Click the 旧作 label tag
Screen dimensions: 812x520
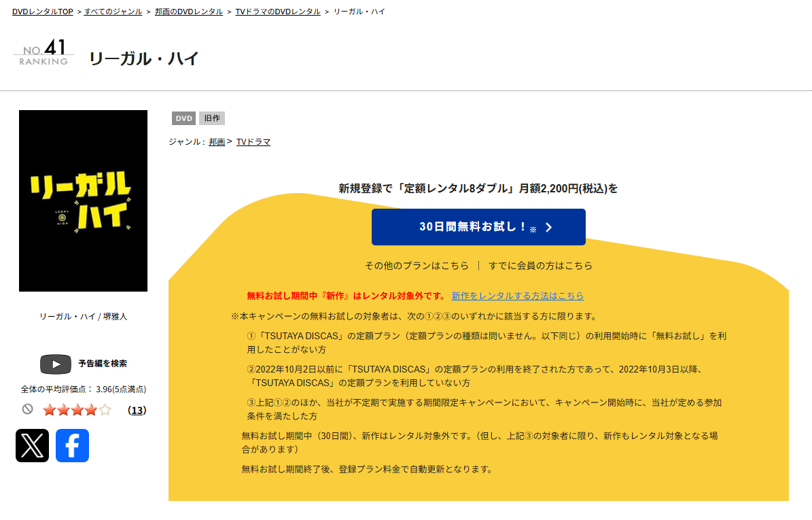[212, 118]
